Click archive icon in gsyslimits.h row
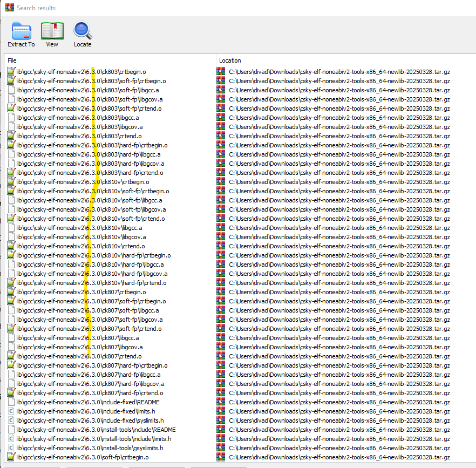476x468 pixels. pyautogui.click(x=221, y=447)
